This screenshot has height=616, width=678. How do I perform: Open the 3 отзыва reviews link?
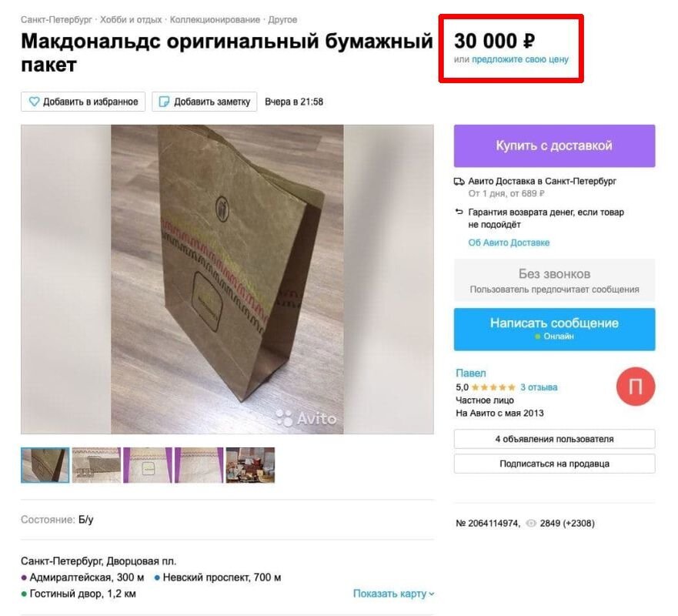539,387
